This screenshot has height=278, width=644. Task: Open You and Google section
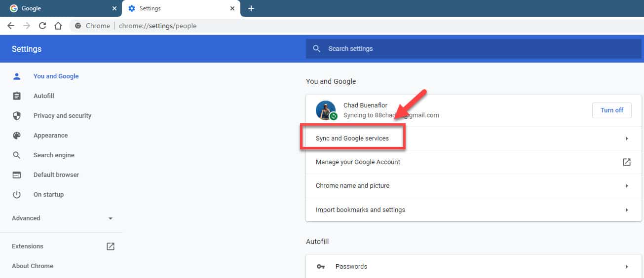(x=56, y=76)
